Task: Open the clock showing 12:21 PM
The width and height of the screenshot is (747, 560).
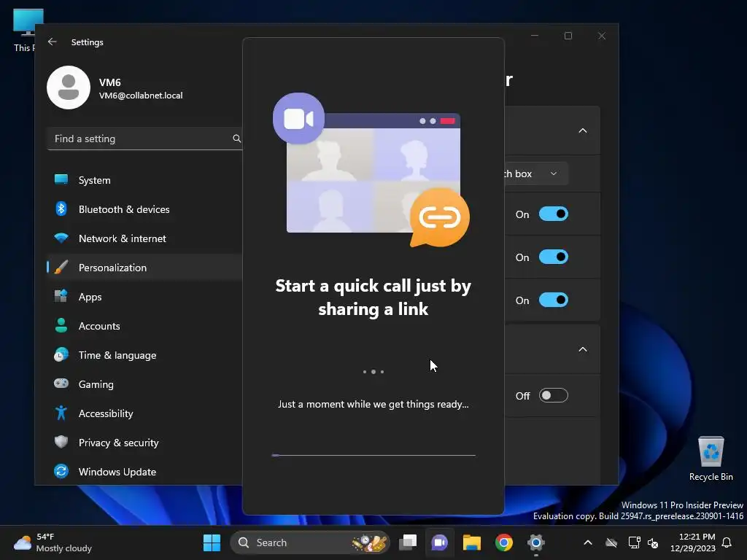Action: coord(693,542)
